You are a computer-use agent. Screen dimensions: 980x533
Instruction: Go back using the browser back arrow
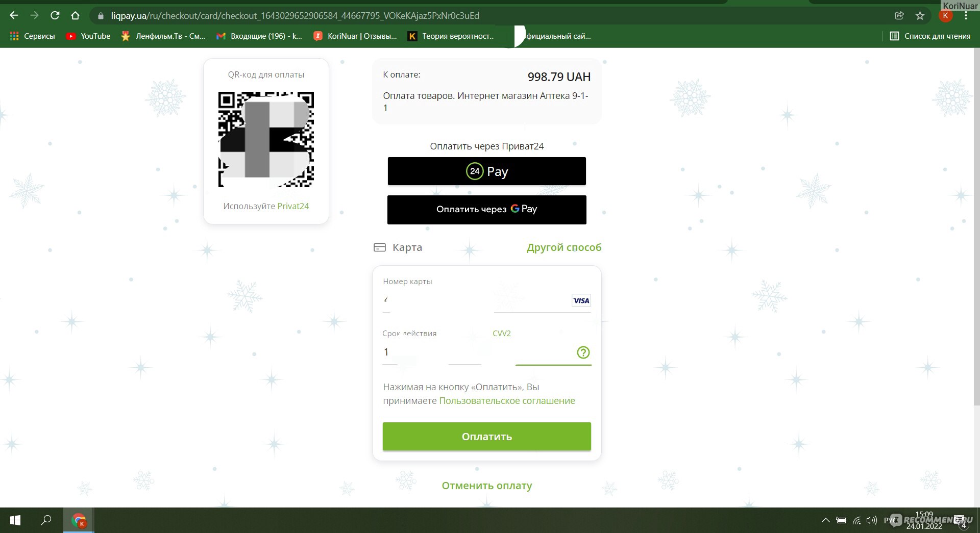click(14, 16)
